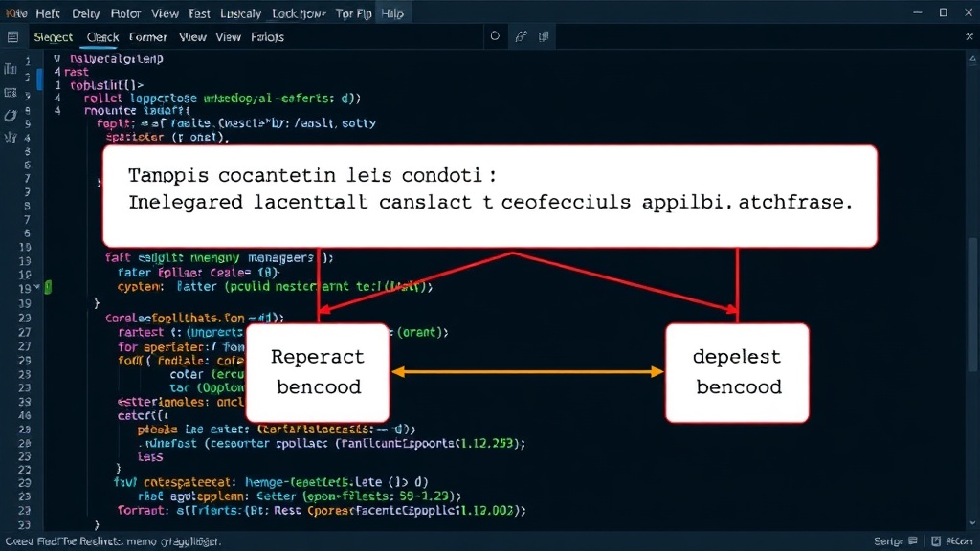Viewport: 980px width, 551px height.
Task: Open the highlighted Hilp menu
Action: [392, 13]
